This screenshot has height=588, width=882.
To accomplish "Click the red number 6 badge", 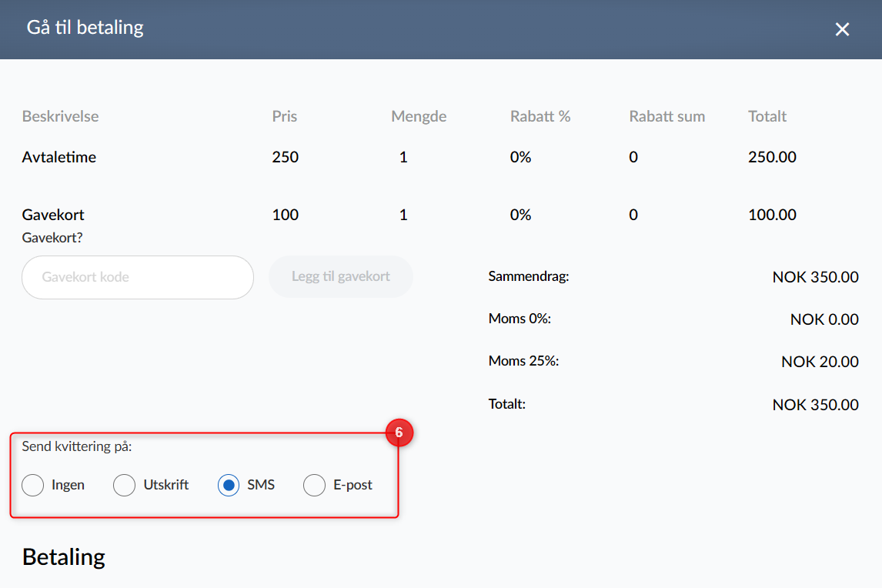I will click(399, 433).
